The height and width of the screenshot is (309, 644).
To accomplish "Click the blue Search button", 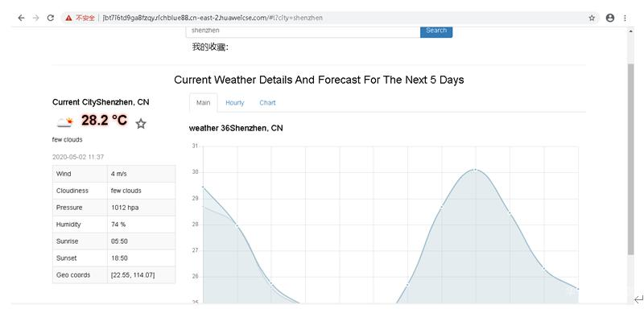I will [436, 31].
